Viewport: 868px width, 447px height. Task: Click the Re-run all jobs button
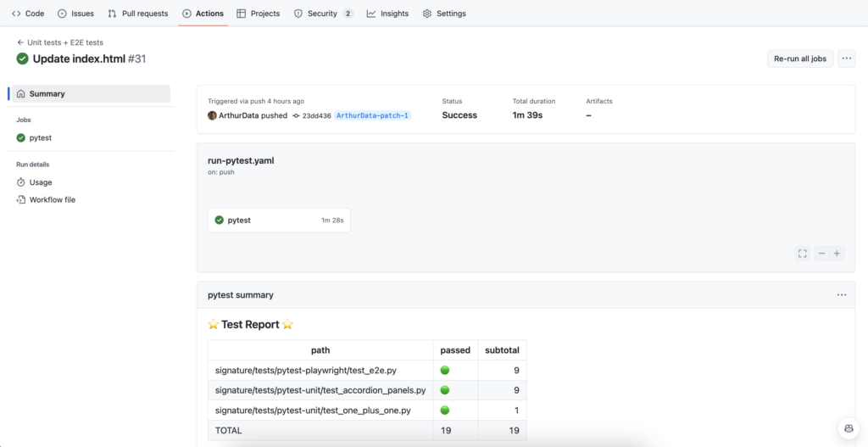[x=800, y=59]
